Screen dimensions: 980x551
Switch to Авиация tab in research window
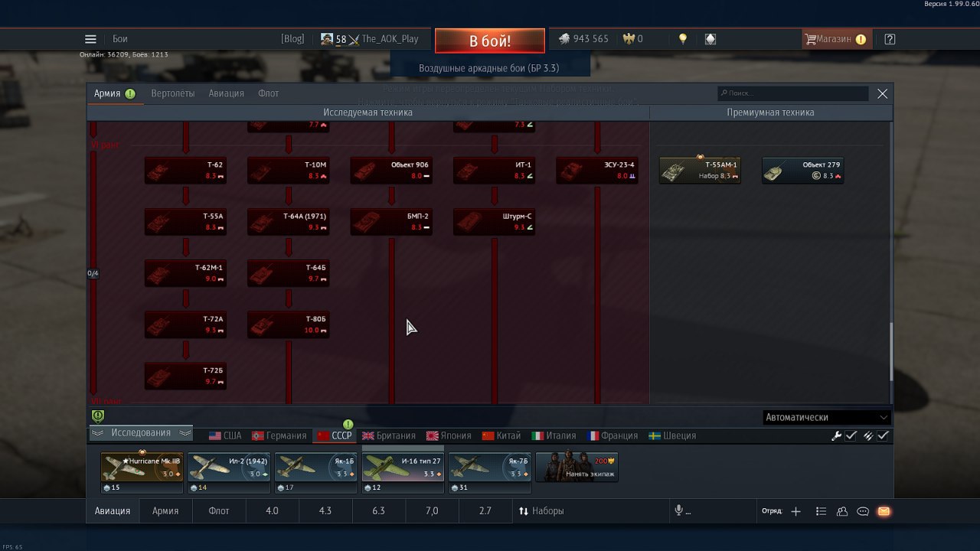[x=227, y=93]
